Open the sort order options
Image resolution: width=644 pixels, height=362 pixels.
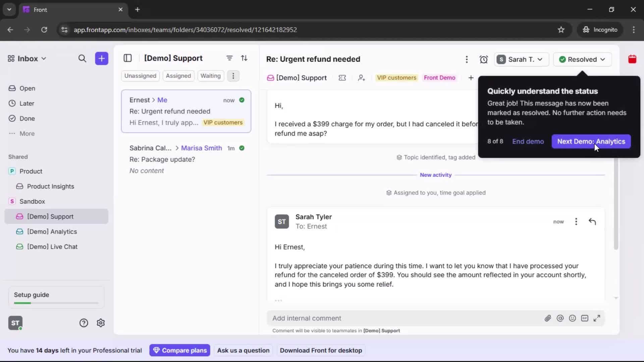pos(245,58)
